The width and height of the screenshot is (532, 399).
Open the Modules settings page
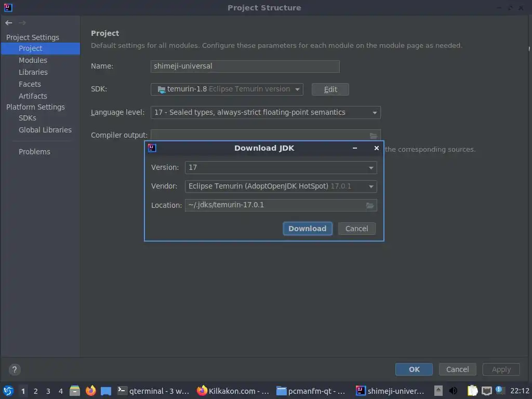(33, 60)
